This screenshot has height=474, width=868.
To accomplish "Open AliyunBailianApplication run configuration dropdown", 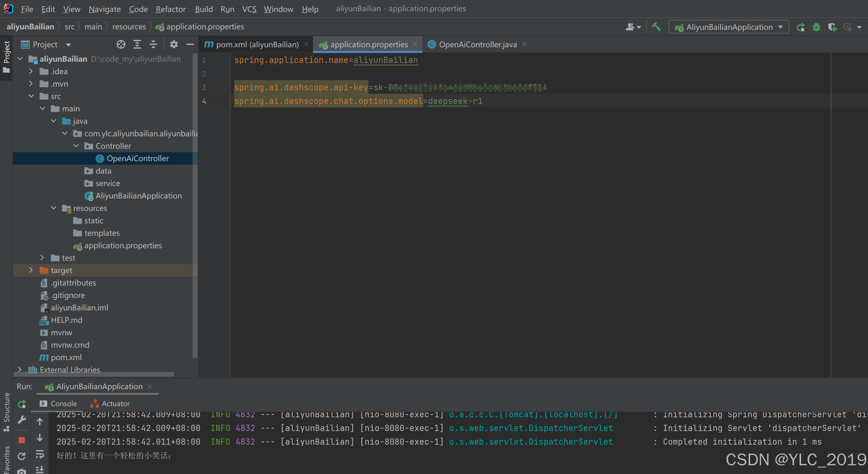I will (x=729, y=27).
